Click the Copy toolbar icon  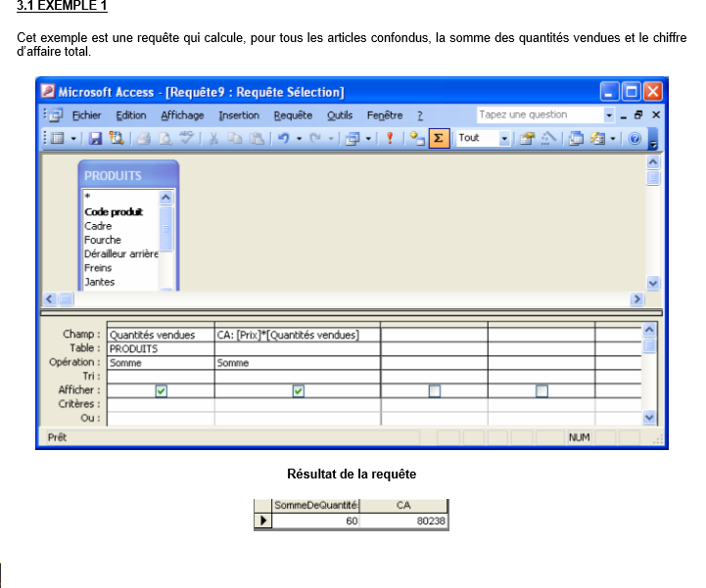[235, 138]
